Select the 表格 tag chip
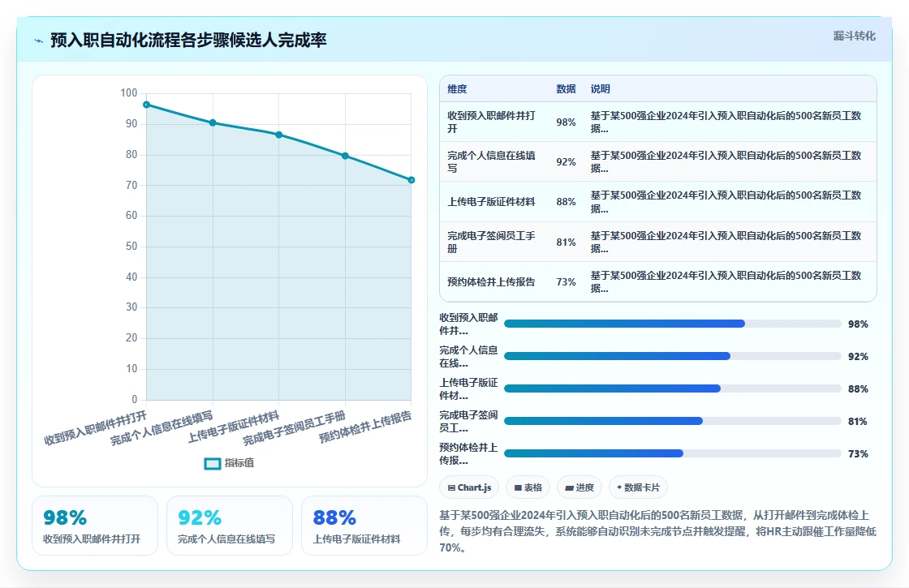This screenshot has height=588, width=909. pos(528,487)
